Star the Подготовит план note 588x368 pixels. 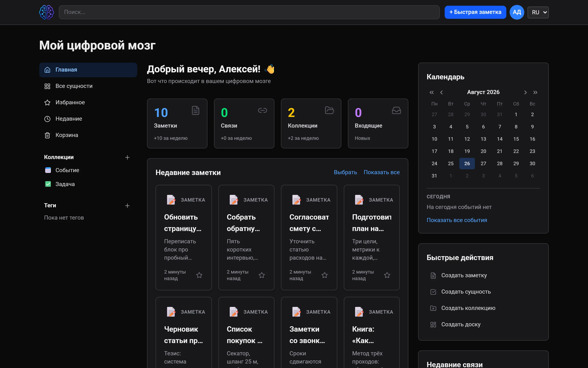point(387,275)
